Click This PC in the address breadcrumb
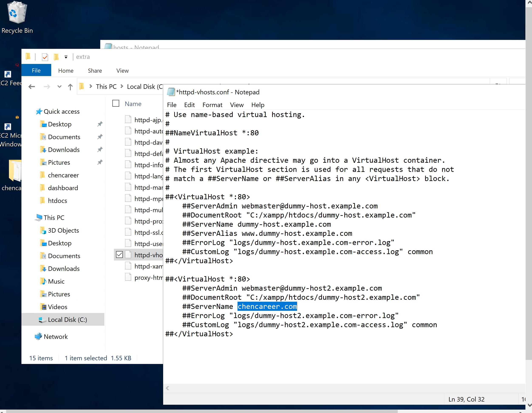Image resolution: width=532 pixels, height=413 pixels. 106,87
